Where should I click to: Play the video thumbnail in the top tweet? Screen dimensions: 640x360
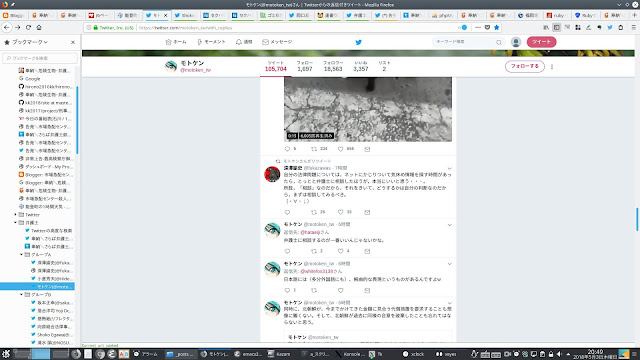click(x=368, y=109)
